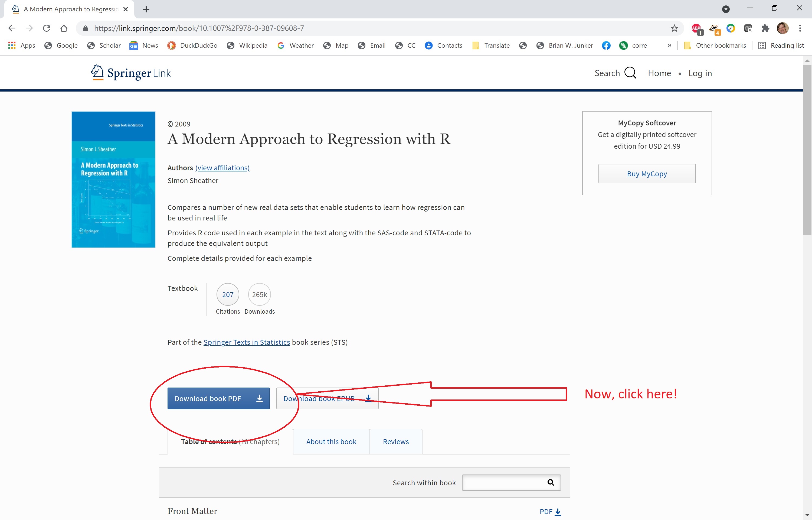Open the News bookmark

[144, 45]
